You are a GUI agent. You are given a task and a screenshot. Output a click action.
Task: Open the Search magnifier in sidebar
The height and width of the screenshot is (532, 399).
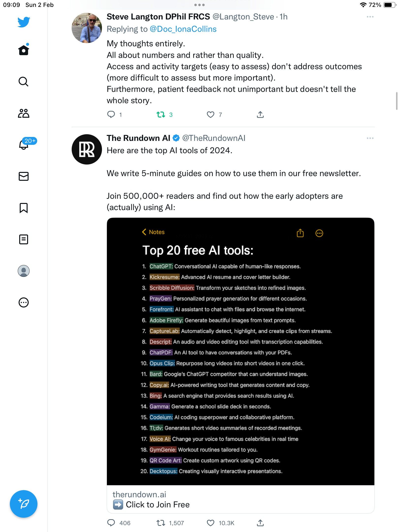click(x=24, y=82)
